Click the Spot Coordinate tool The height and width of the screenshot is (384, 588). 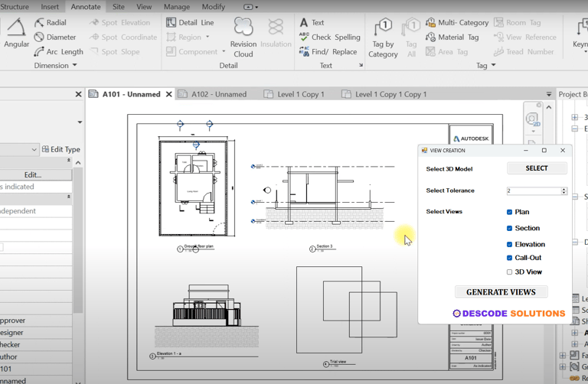(123, 37)
